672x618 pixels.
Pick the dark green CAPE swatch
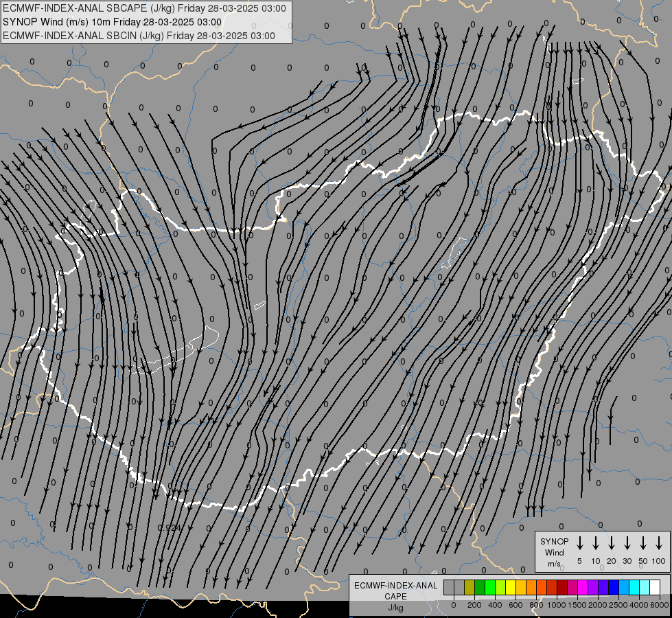click(480, 587)
